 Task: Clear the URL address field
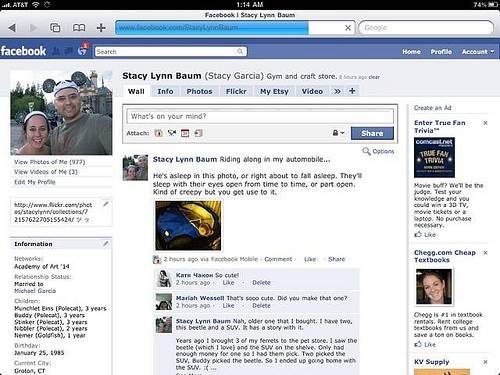pyautogui.click(x=348, y=28)
